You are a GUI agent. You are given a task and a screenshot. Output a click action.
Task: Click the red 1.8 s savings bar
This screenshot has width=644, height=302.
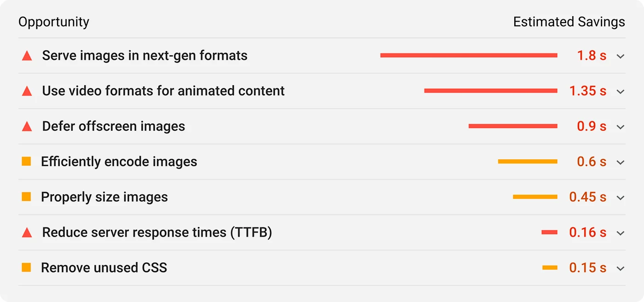click(468, 55)
